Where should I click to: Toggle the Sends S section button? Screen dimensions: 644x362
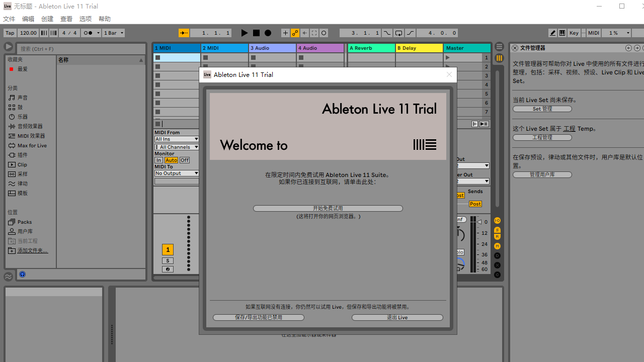pyautogui.click(x=497, y=230)
